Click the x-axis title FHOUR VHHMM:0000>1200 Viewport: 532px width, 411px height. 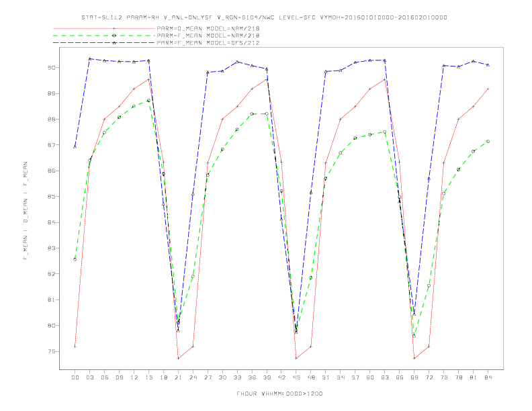(279, 394)
